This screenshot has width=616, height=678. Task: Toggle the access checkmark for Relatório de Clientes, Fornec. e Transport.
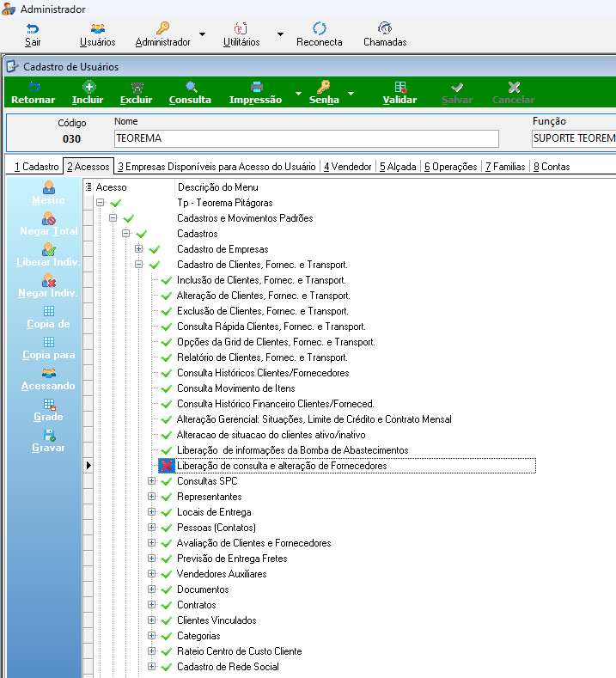click(166, 357)
